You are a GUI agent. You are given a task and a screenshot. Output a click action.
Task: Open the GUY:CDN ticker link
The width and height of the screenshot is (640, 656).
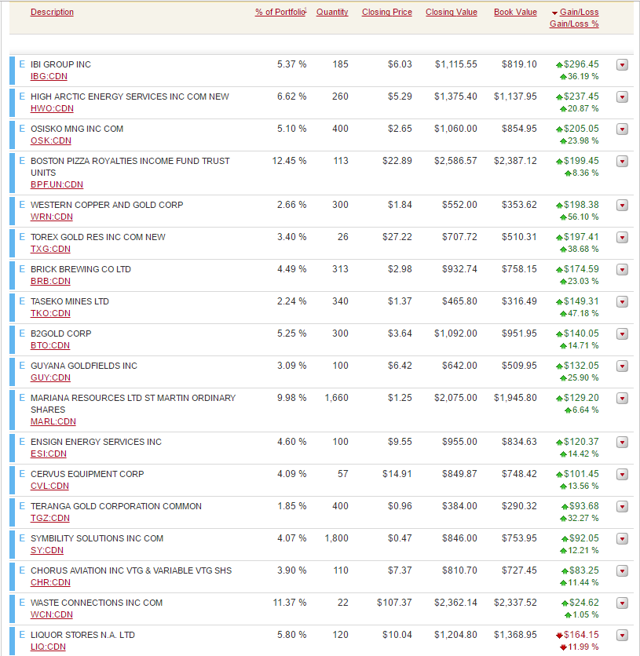pos(51,378)
